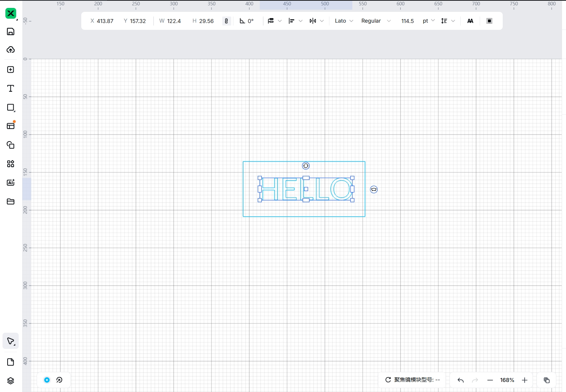Refresh the focus lens module type

coord(388,380)
